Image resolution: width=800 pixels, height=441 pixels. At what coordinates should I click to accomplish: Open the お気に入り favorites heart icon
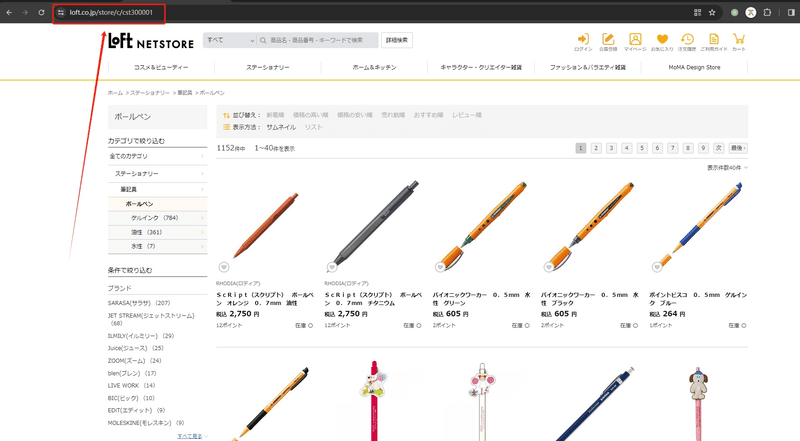[662, 42]
